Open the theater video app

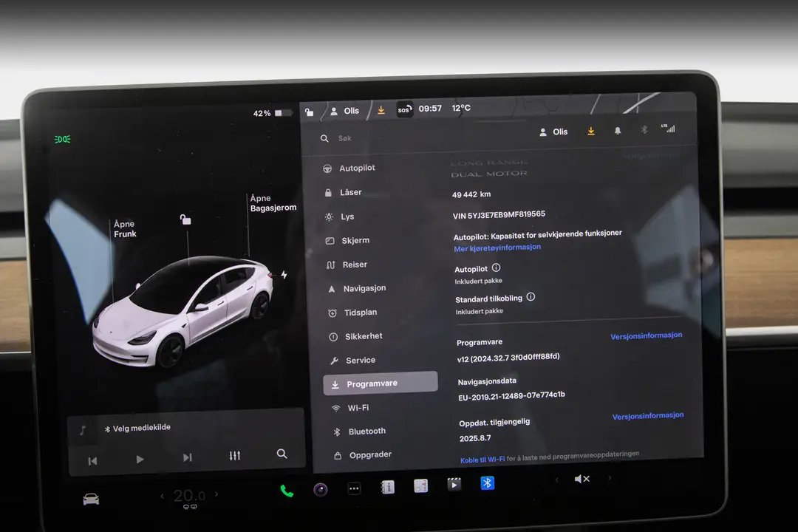(454, 484)
